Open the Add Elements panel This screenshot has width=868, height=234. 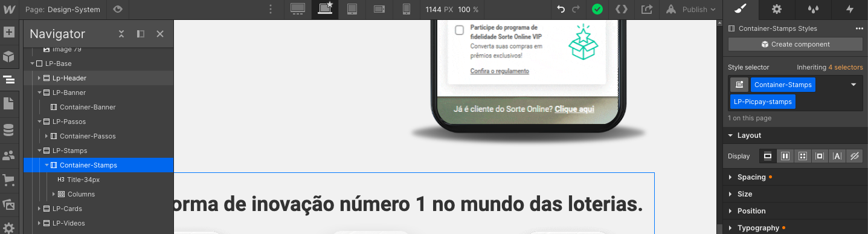click(8, 33)
